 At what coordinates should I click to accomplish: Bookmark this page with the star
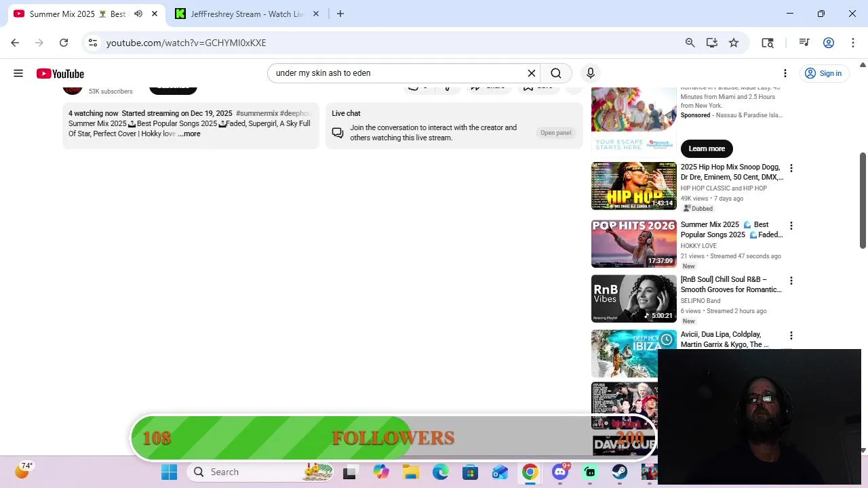734,43
